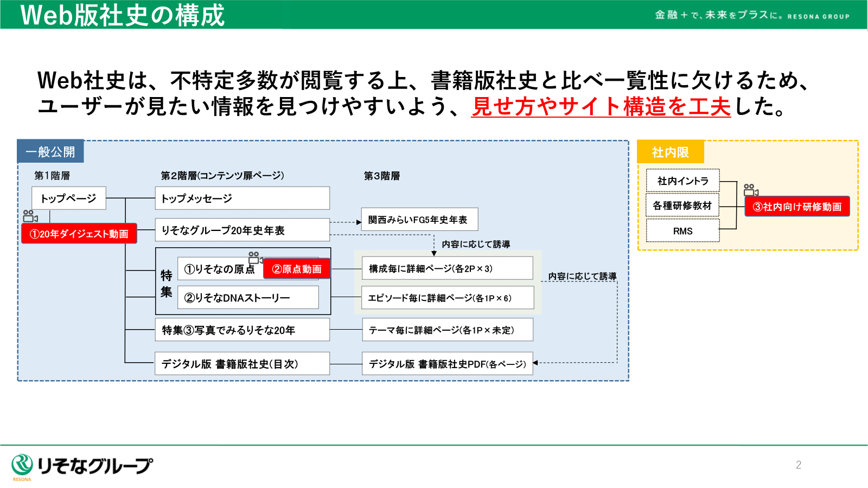The height and width of the screenshot is (488, 868).
Task: Select the red ②原点動画 box
Action: (297, 269)
